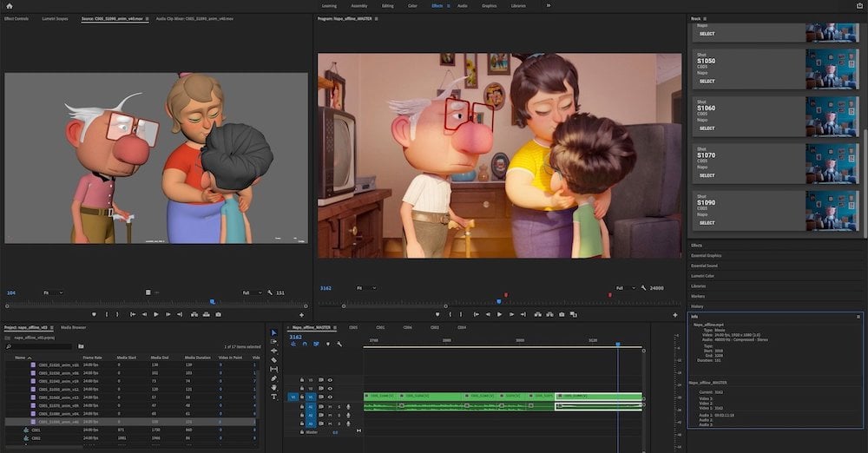Switch to Editing workspace
Image resolution: width=868 pixels, height=453 pixels.
click(387, 6)
